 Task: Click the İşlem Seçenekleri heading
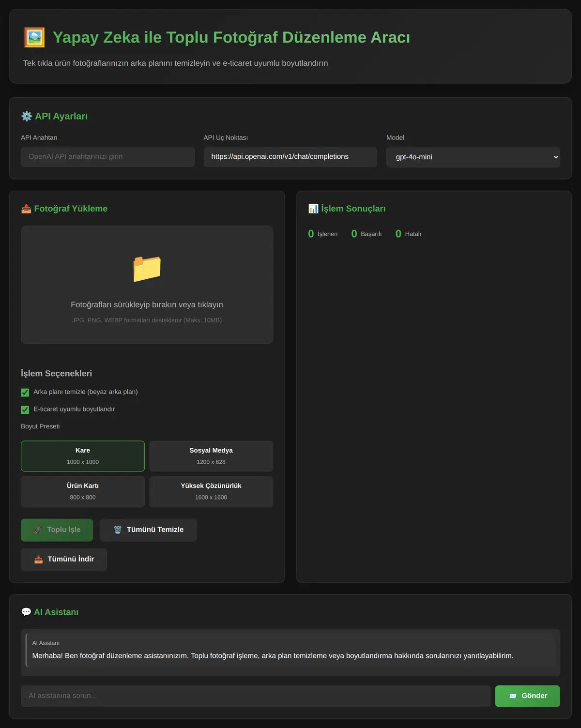(56, 374)
